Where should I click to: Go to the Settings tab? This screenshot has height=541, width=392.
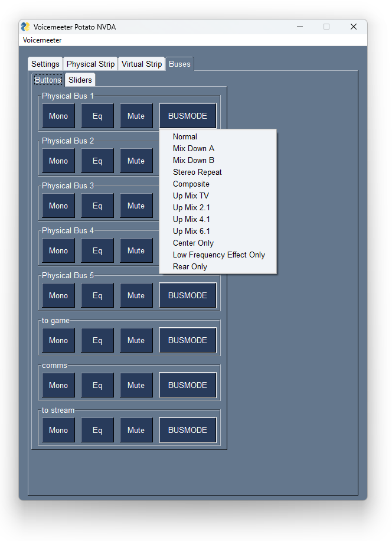coord(45,64)
